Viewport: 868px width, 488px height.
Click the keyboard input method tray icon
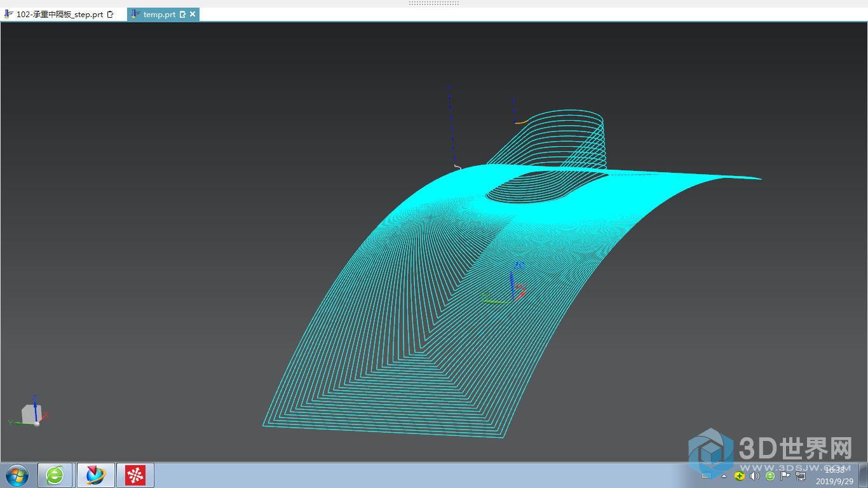(x=707, y=476)
